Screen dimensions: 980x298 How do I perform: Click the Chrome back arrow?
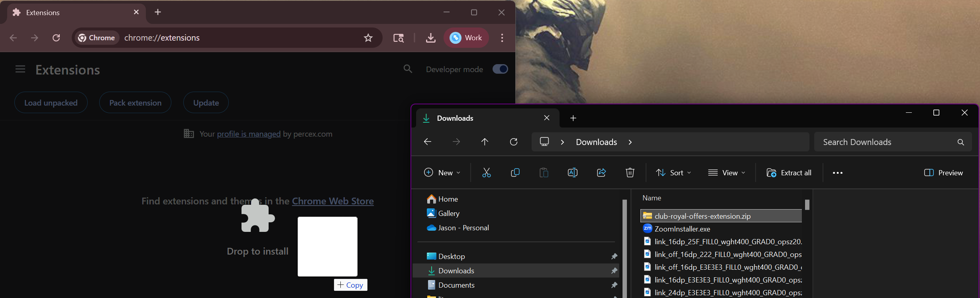(13, 38)
